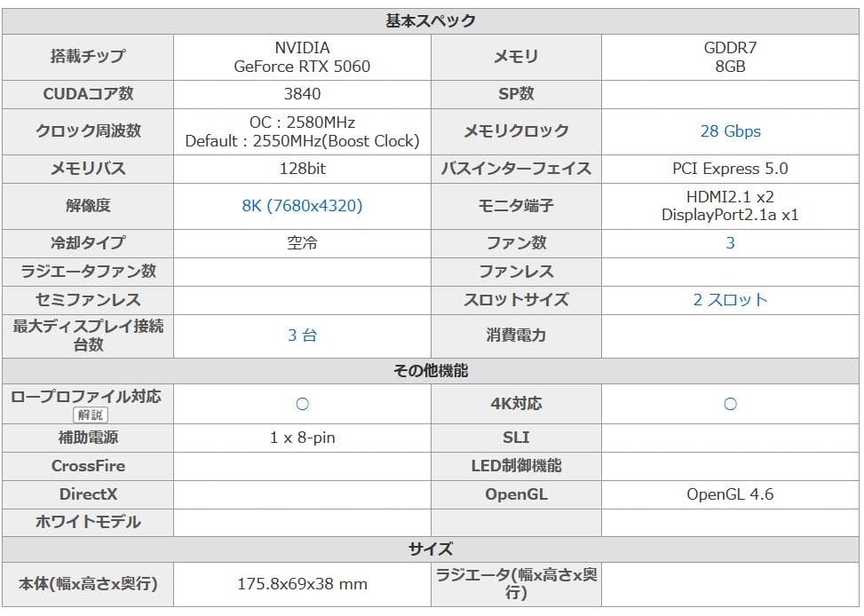Click the ○ mark for 4K対応
The height and width of the screenshot is (616, 864).
(x=730, y=403)
